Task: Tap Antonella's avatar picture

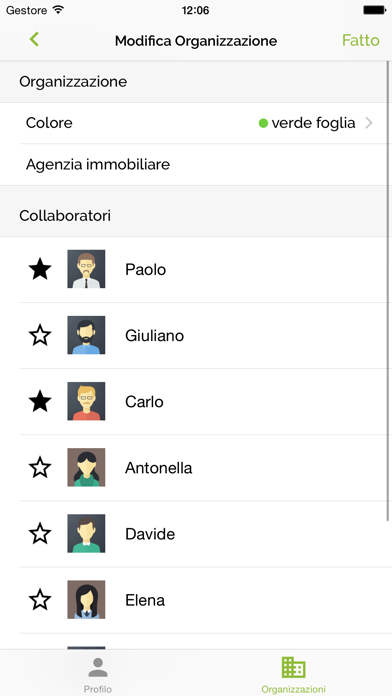Action: click(x=86, y=467)
